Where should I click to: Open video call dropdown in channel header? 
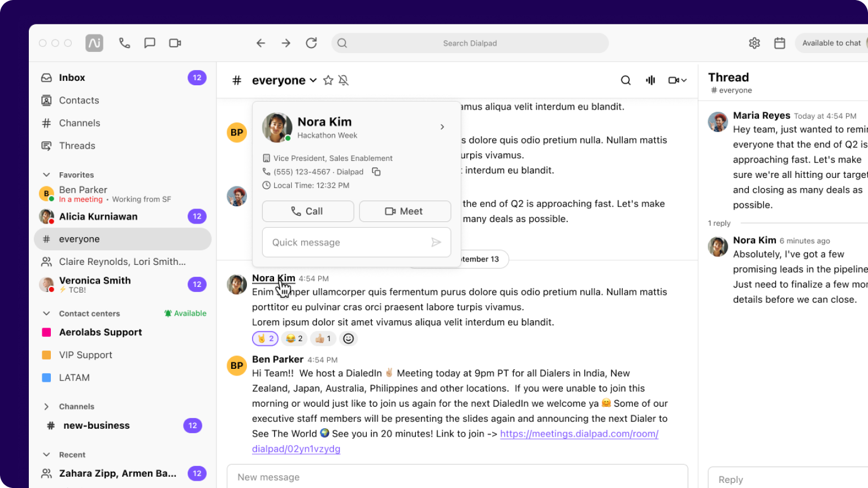click(x=678, y=80)
